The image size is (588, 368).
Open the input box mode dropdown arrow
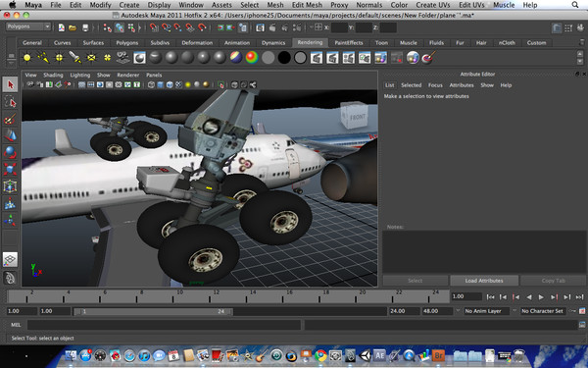(311, 27)
